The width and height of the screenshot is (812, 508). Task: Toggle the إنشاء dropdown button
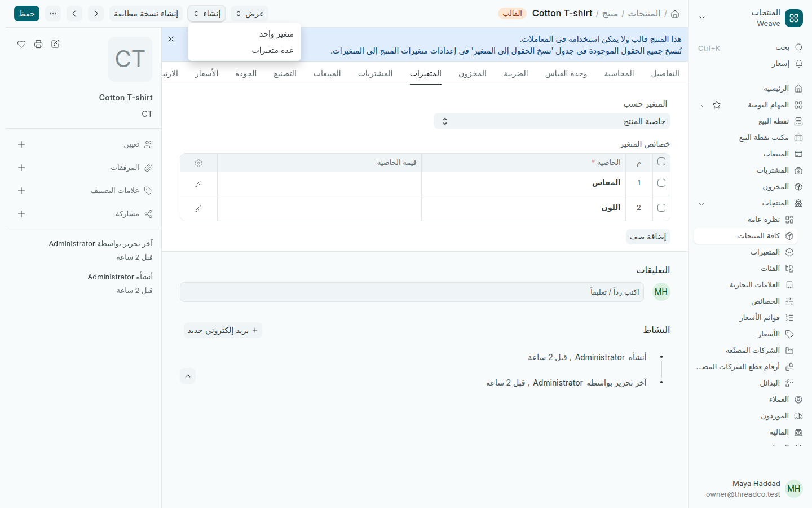(x=207, y=14)
